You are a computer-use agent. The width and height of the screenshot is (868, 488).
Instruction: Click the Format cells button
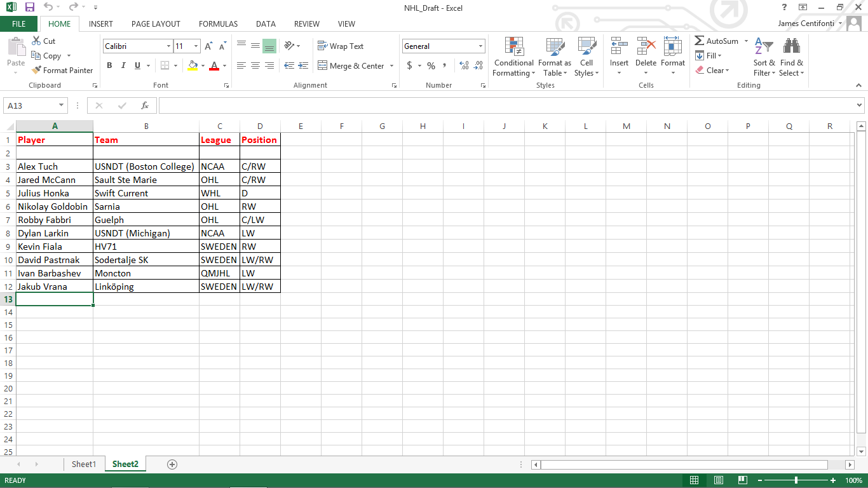pos(673,57)
